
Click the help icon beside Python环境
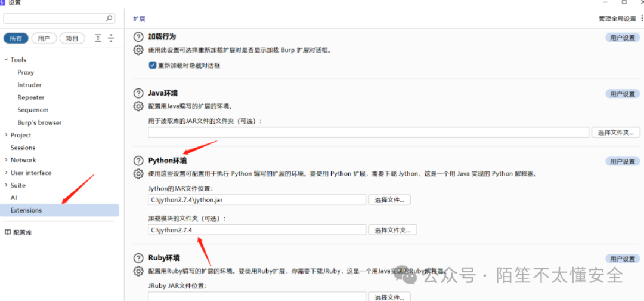point(138,161)
